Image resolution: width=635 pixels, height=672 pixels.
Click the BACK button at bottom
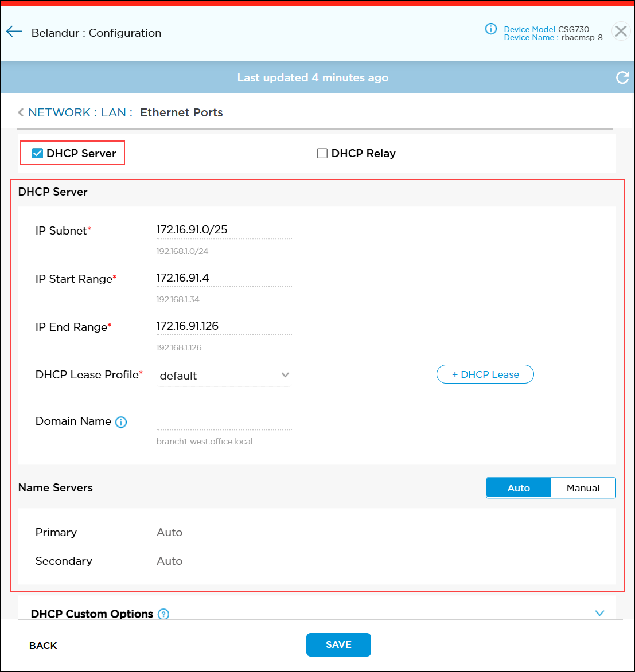(x=43, y=646)
